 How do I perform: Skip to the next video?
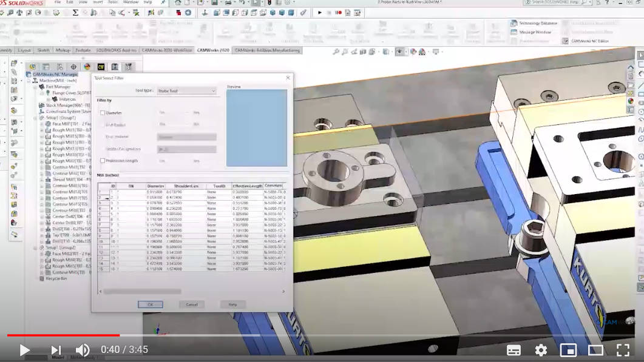pyautogui.click(x=56, y=350)
